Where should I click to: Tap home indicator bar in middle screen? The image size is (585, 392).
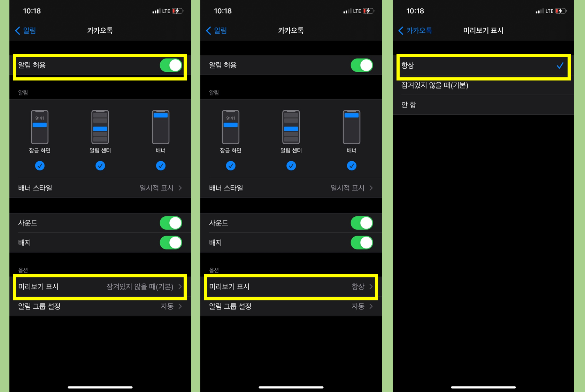coord(291,387)
